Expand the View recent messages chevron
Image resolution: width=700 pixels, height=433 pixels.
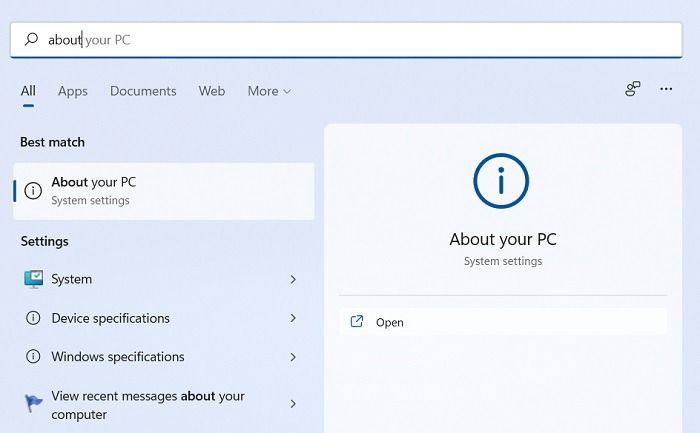[x=293, y=404]
